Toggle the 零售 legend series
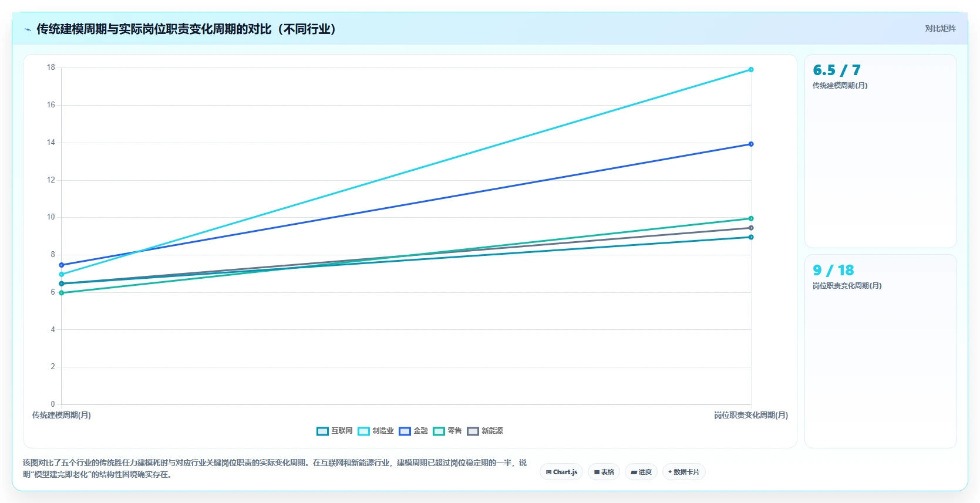Viewport: 980px width, 503px height. pyautogui.click(x=447, y=431)
